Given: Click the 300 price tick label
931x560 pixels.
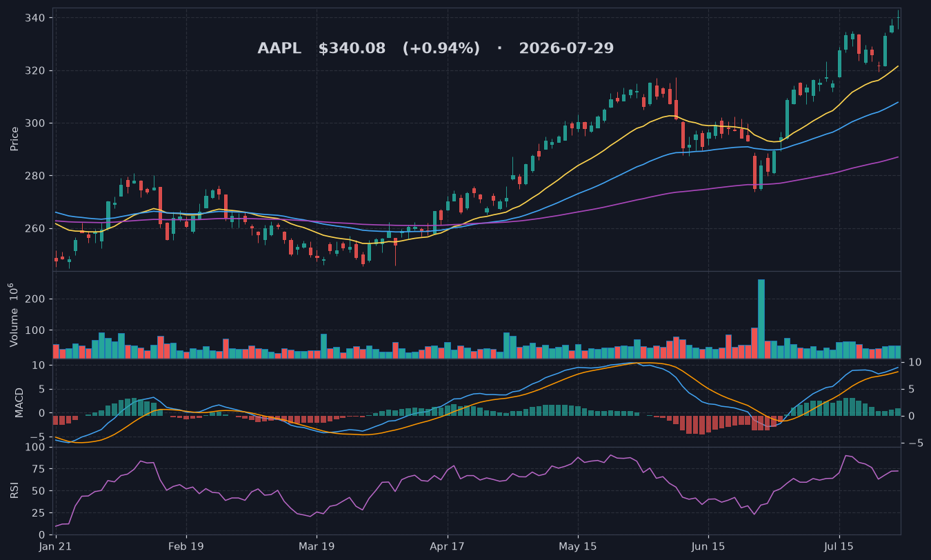Looking at the screenshot, I should [x=36, y=123].
